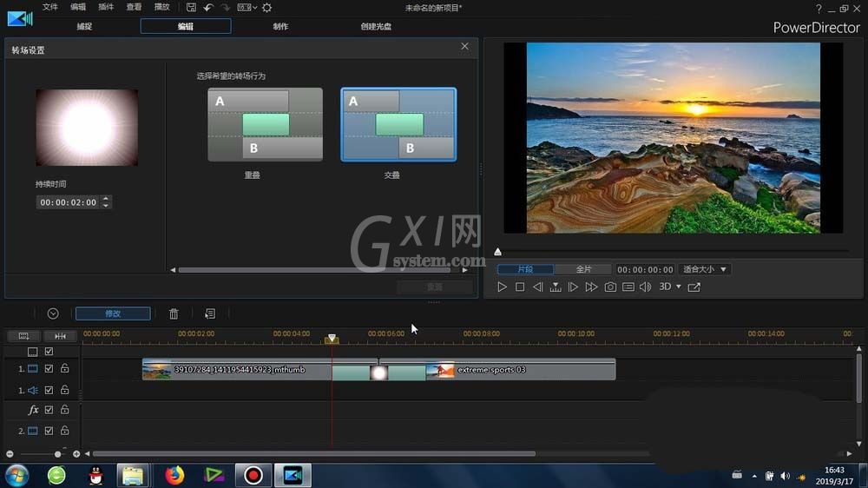Delete selected item with trash icon
868x488 pixels.
(174, 313)
